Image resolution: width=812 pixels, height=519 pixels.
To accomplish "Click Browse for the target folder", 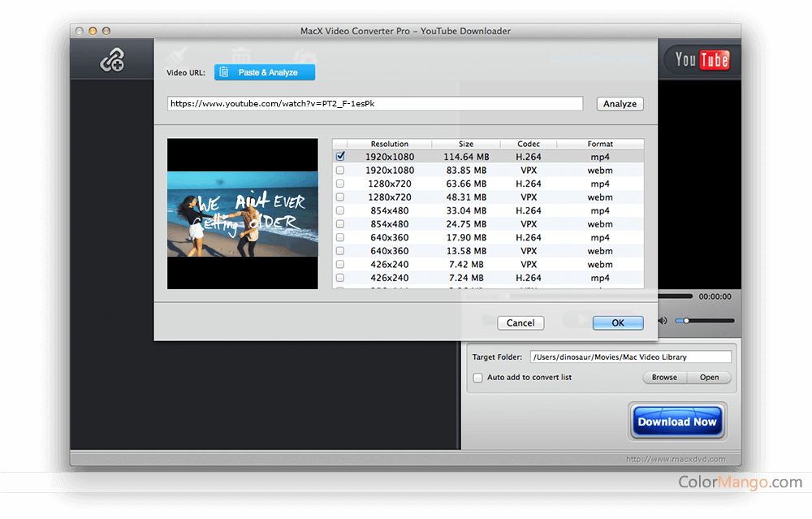I will click(x=664, y=377).
